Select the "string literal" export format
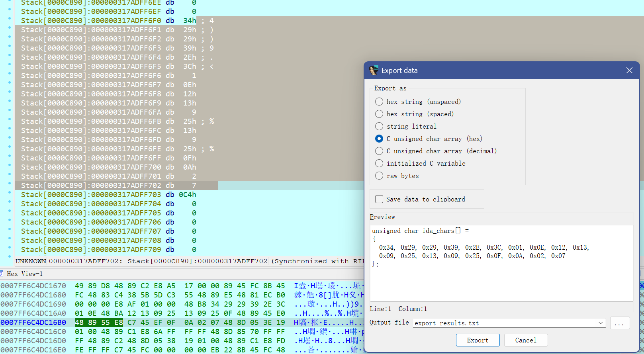644x354 pixels. coord(379,126)
